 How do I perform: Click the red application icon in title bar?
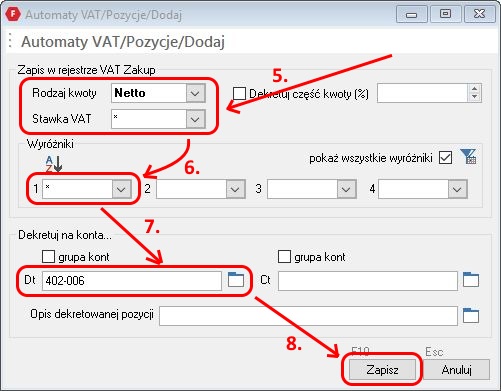[13, 14]
